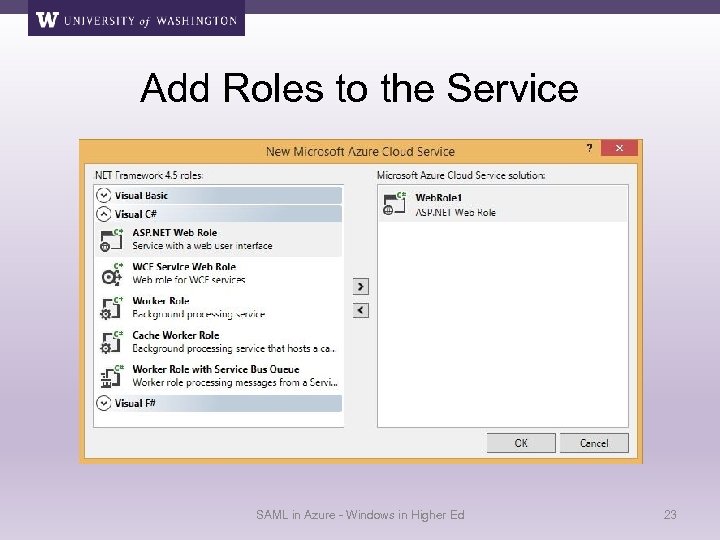720x540 pixels.
Task: Select WCF Service Web Role title text
Action: pyautogui.click(x=184, y=267)
